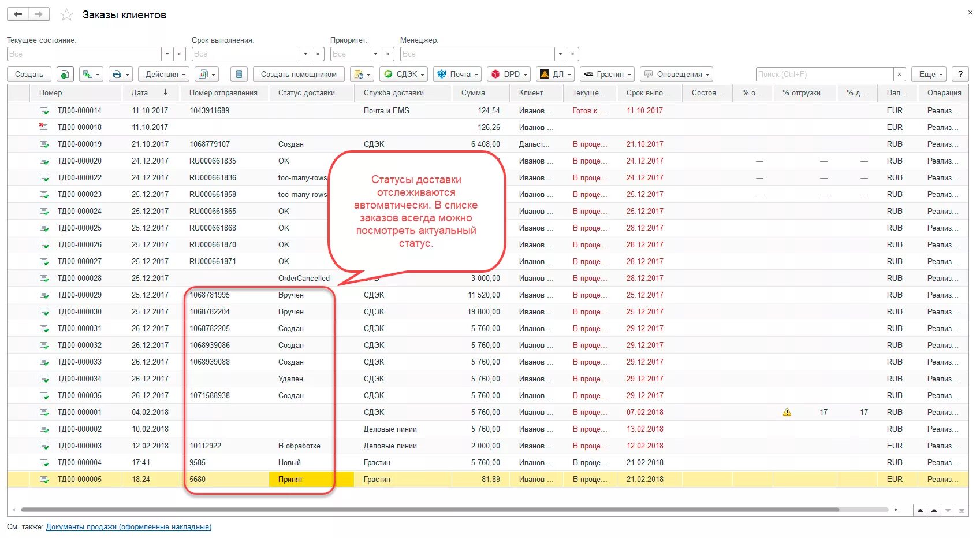Clear the Менеджер filter
This screenshot has height=538, width=980.
click(573, 54)
